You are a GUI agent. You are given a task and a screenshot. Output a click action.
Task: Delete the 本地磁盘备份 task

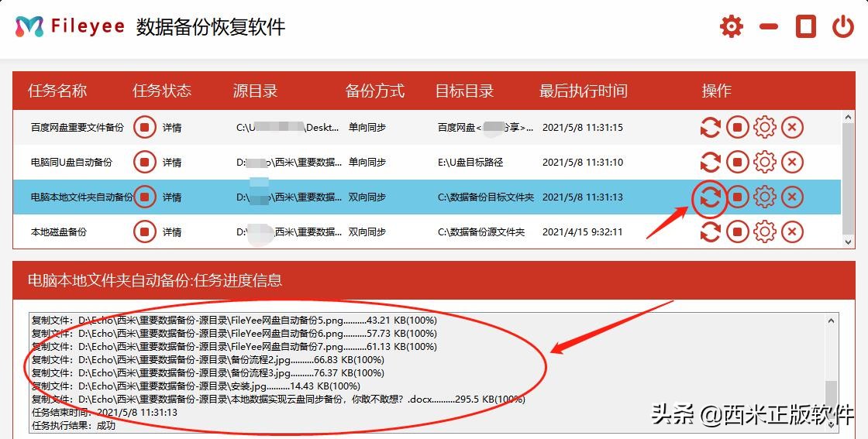pyautogui.click(x=792, y=232)
